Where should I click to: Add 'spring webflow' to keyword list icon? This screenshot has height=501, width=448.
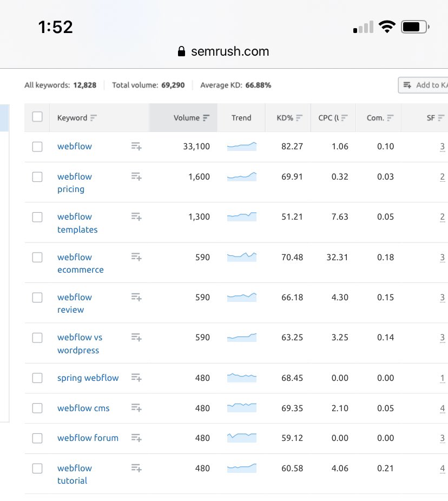click(x=136, y=378)
